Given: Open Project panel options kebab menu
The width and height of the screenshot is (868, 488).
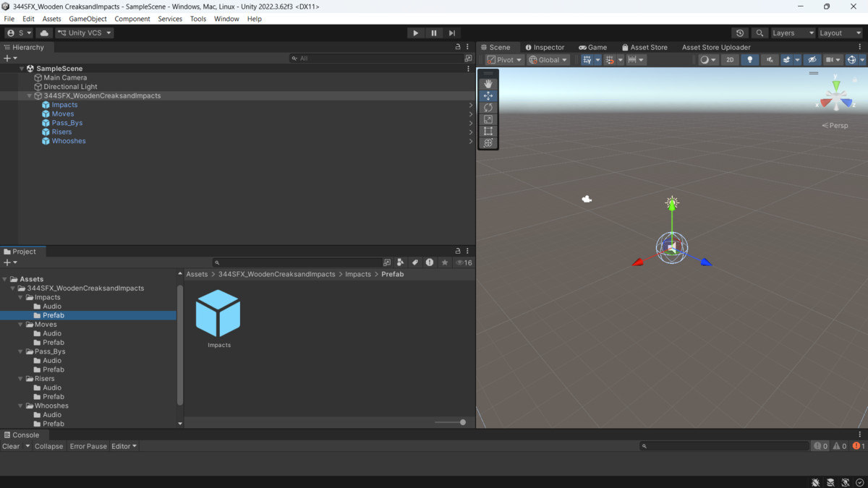Looking at the screenshot, I should 467,251.
